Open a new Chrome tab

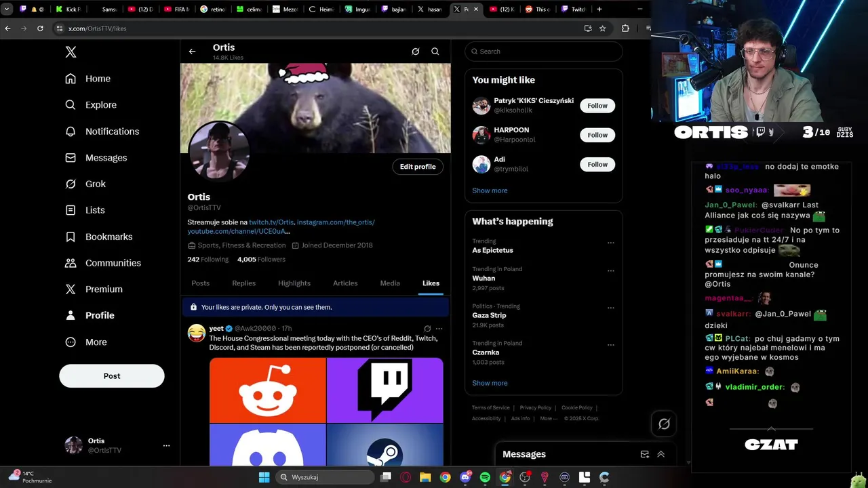click(x=599, y=9)
